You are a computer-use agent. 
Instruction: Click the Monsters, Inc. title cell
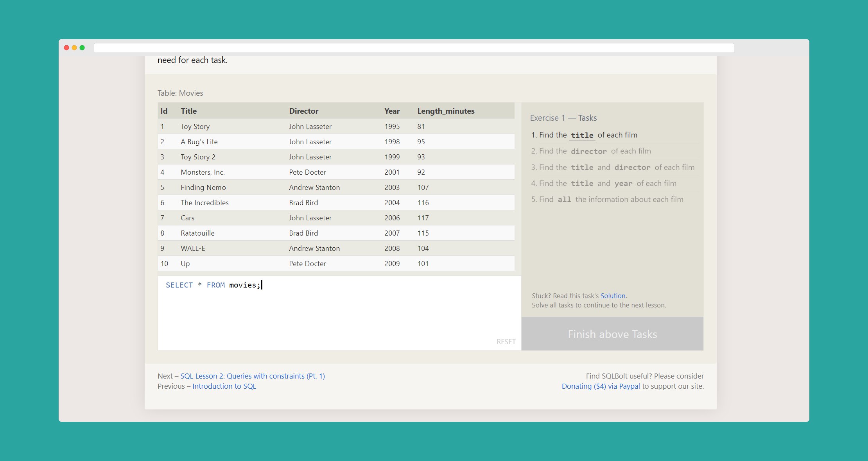coord(203,172)
